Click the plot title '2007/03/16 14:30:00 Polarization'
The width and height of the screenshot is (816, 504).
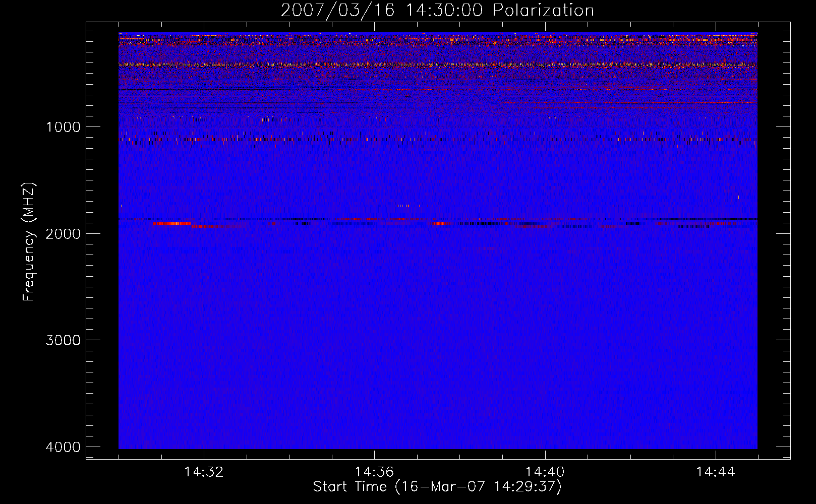coord(437,10)
